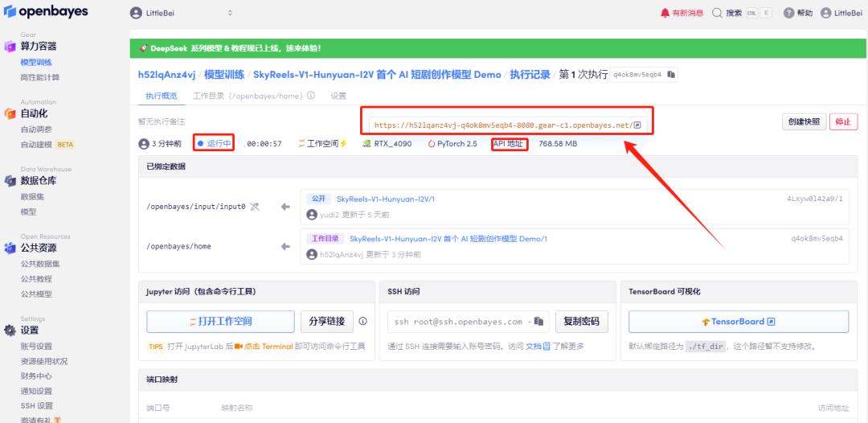Open 资源使用状况 in the sidebar
The height and width of the screenshot is (423, 868).
[44, 362]
